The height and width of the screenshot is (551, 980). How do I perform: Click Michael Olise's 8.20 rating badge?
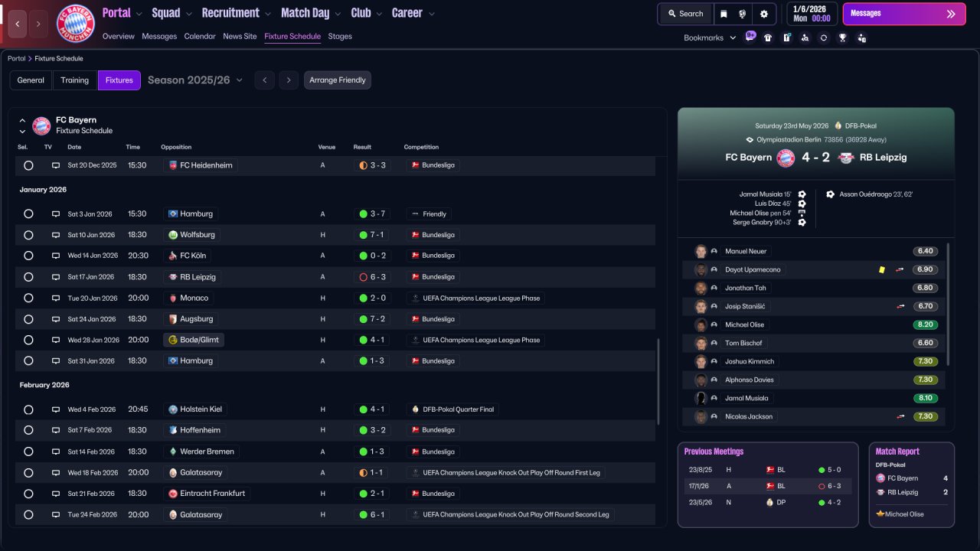pyautogui.click(x=926, y=324)
